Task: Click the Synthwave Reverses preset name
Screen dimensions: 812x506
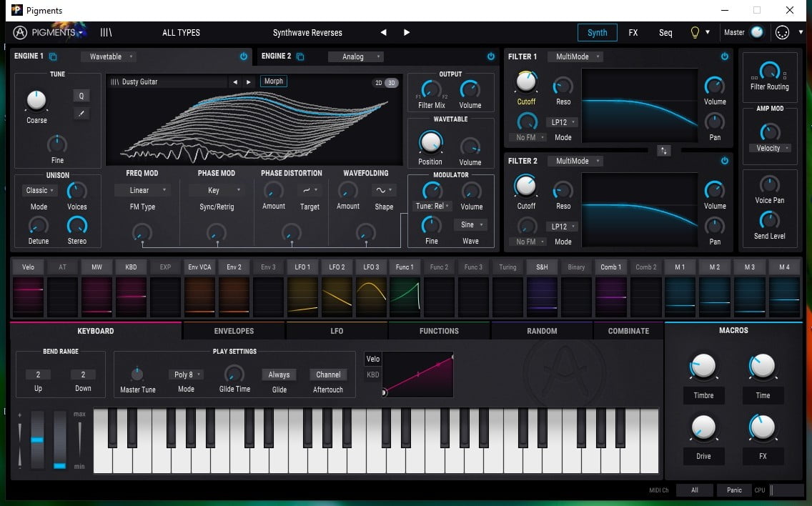Action: [x=307, y=33]
